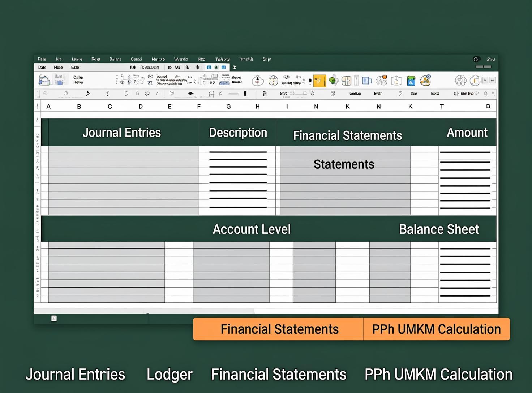
Task: Click the ribbon icon with the blue circle badge
Action: [425, 80]
